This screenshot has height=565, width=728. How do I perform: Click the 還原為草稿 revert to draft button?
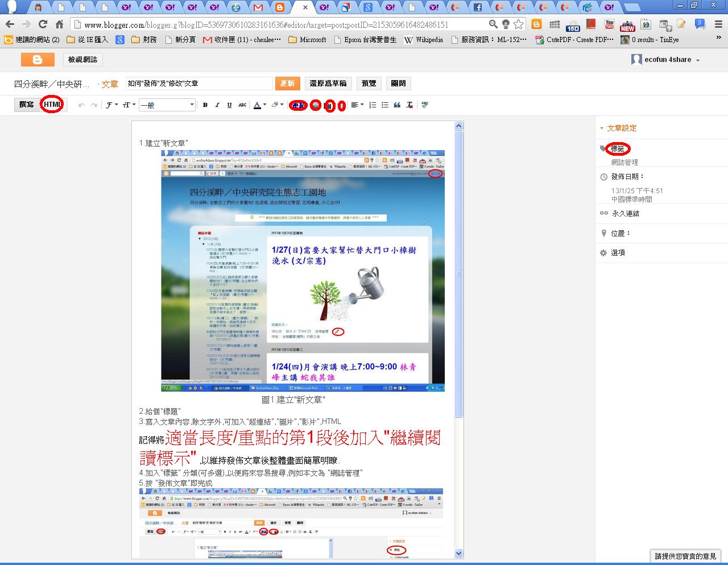[x=328, y=84]
